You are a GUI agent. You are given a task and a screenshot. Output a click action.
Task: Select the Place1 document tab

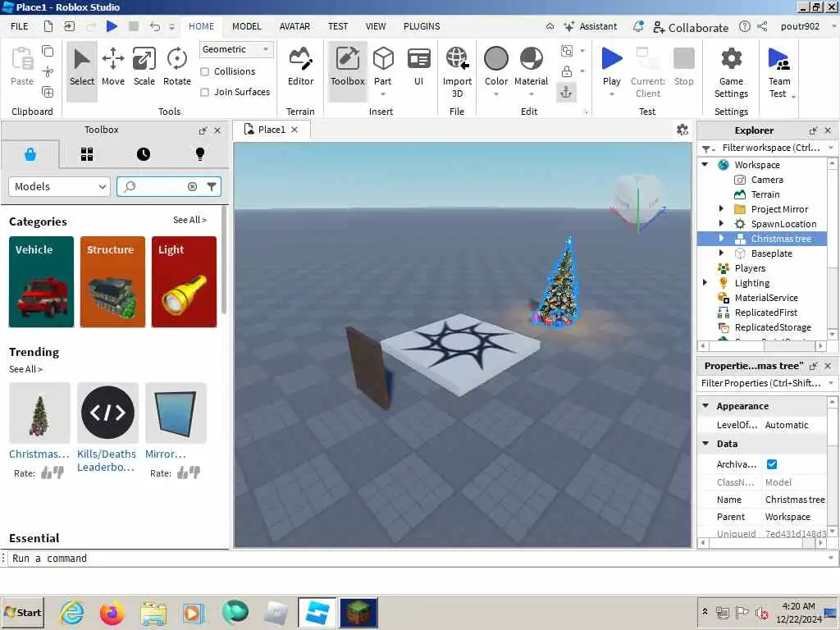tap(271, 130)
